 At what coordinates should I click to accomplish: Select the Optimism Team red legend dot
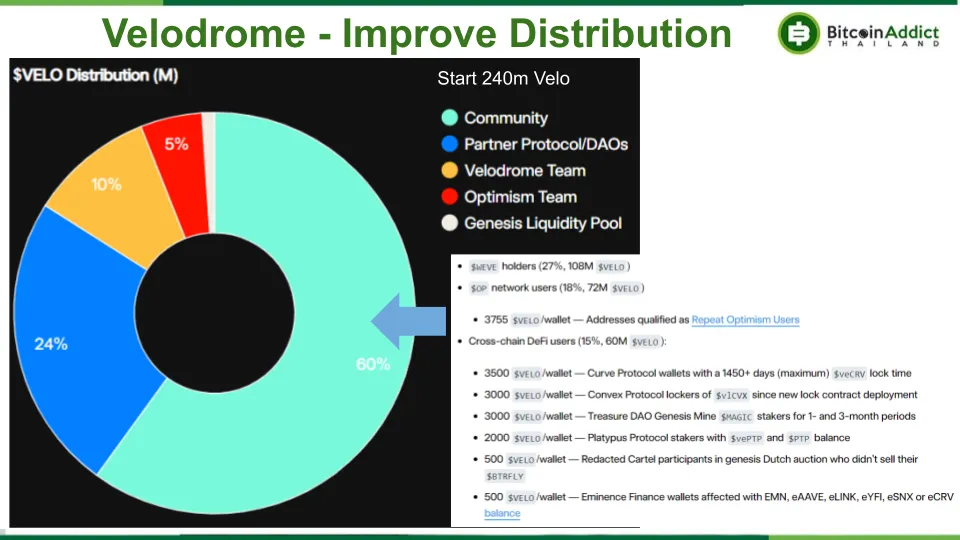[449, 197]
